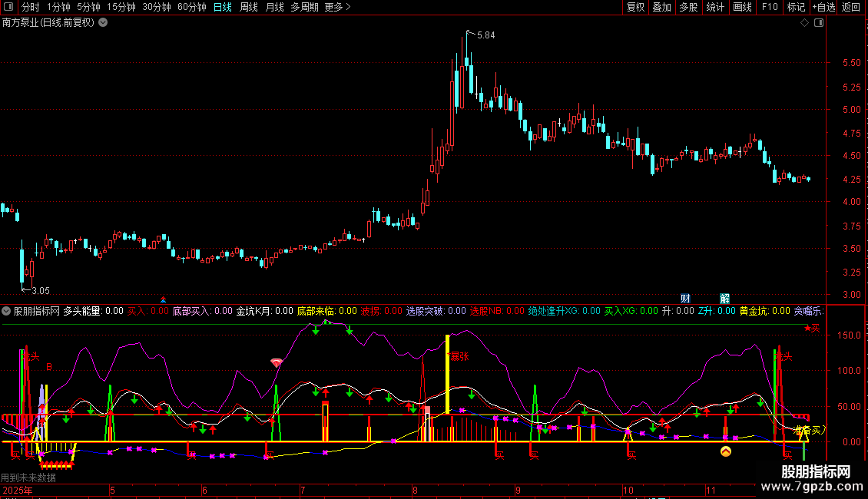Click the diamond icon at chart top-right

(804, 23)
